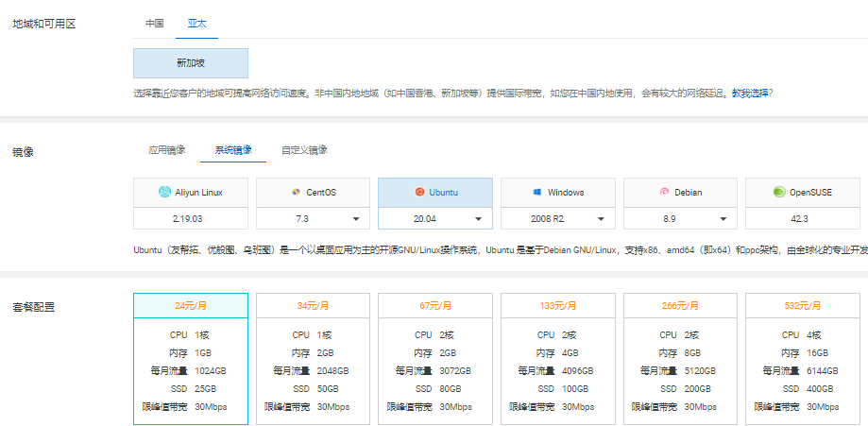Select the Windows image

tap(558, 193)
